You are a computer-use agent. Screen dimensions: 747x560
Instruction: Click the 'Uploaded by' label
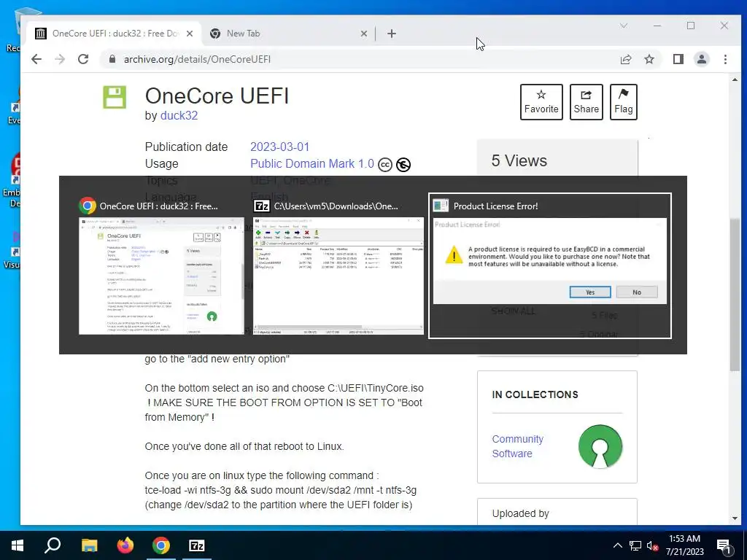click(520, 513)
